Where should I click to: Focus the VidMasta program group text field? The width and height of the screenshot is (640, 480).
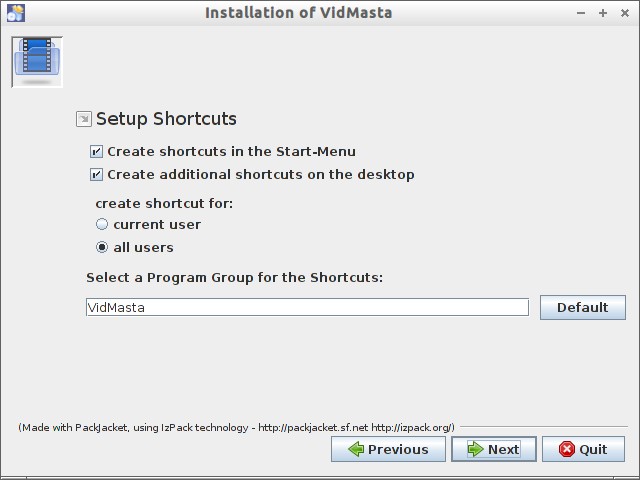306,308
